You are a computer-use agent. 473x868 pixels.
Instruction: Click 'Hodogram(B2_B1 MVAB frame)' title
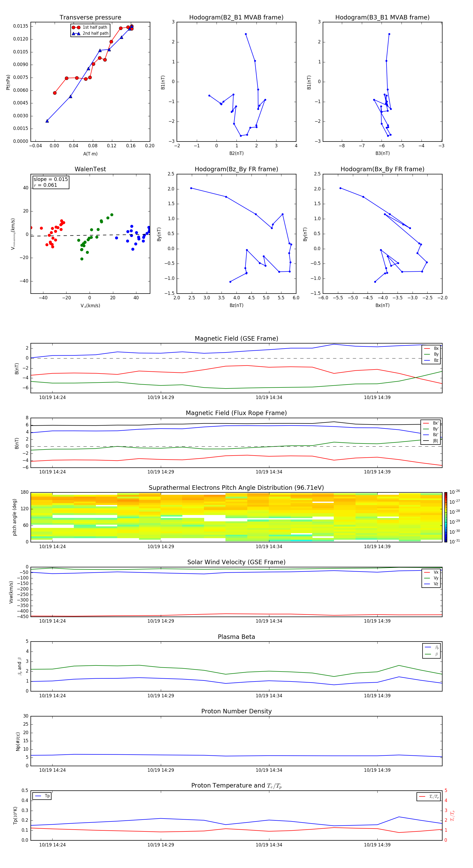pos(236,17)
